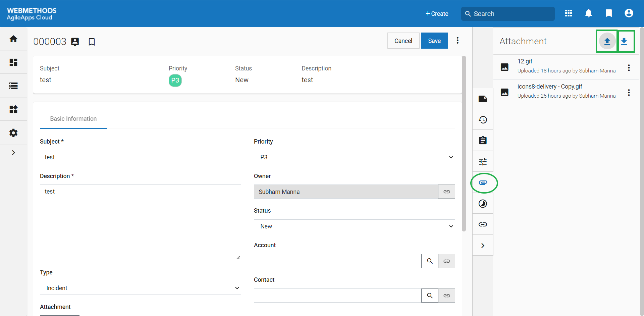This screenshot has width=644, height=316.
Task: Open the tune sliders icon in rail
Action: point(483,162)
